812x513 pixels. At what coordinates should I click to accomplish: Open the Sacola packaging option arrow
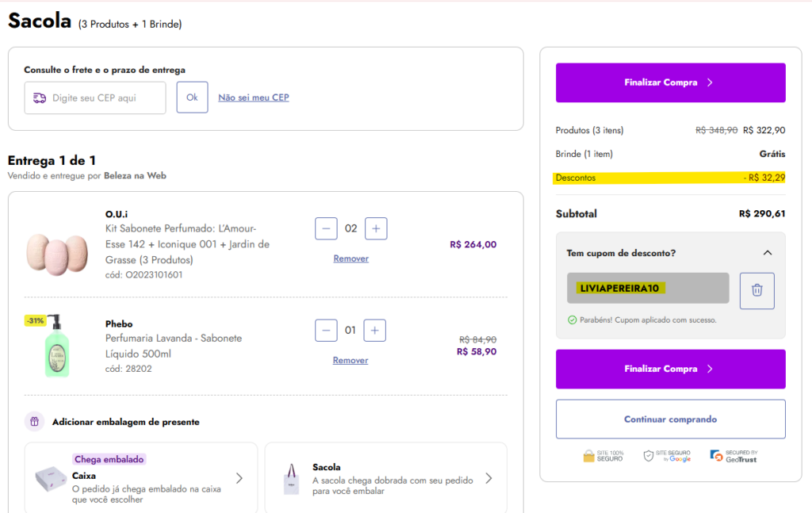click(x=488, y=478)
